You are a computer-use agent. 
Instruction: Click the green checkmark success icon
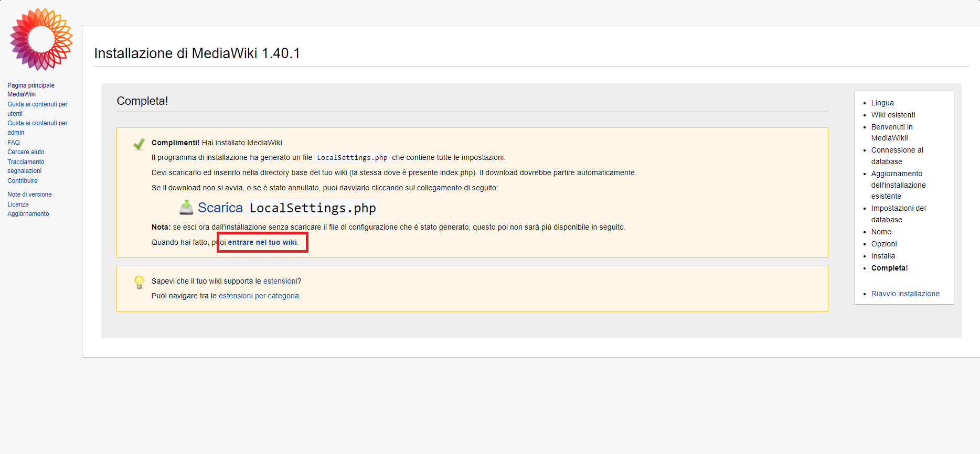(x=139, y=144)
